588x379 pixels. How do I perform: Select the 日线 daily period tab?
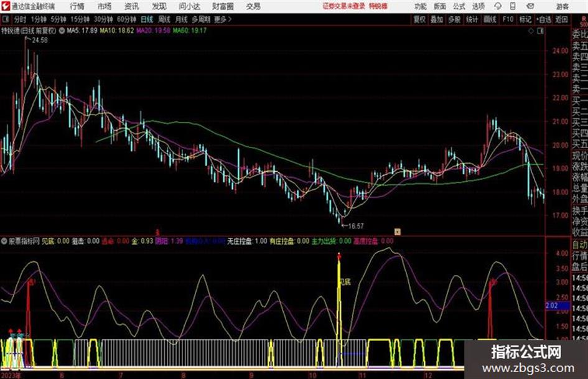(x=147, y=19)
